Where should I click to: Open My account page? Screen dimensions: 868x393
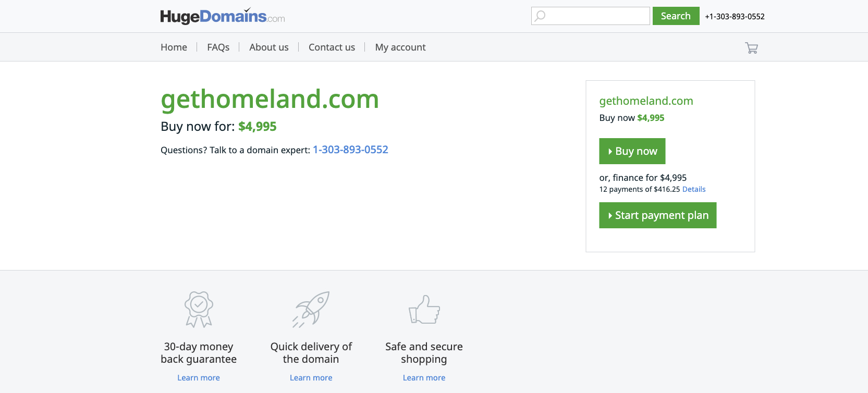click(400, 47)
